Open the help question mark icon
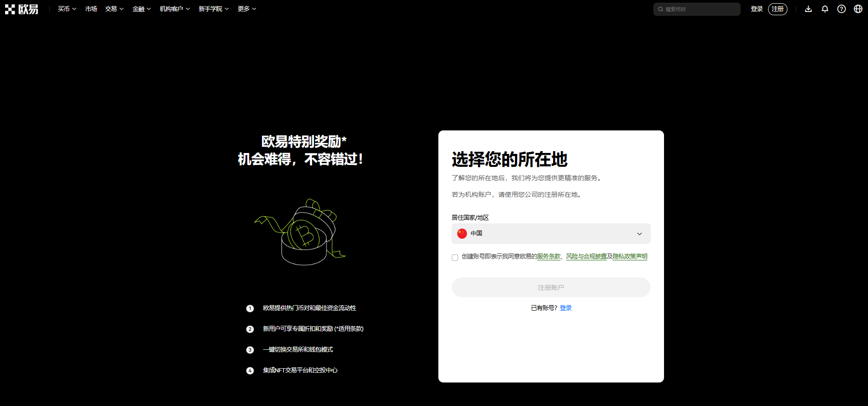This screenshot has height=406, width=868. 841,9
